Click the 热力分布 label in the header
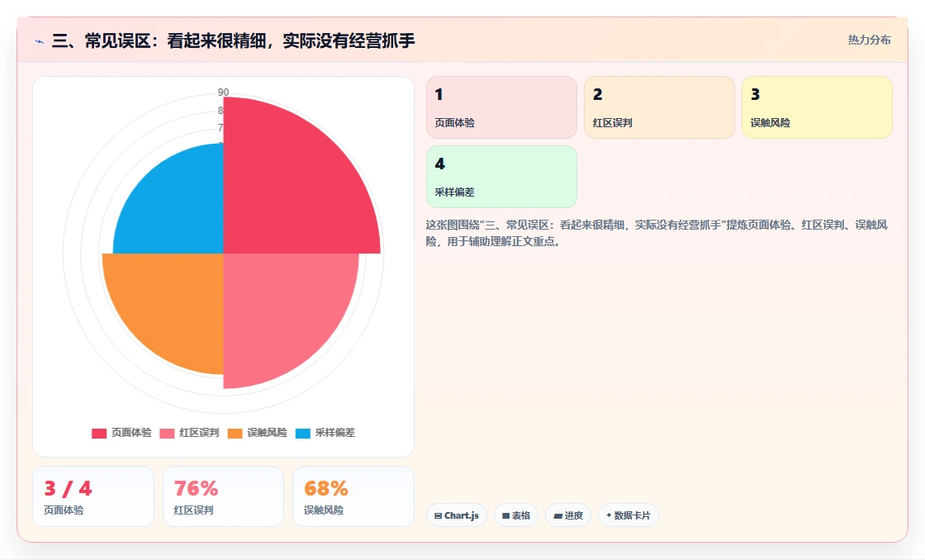 coord(869,40)
